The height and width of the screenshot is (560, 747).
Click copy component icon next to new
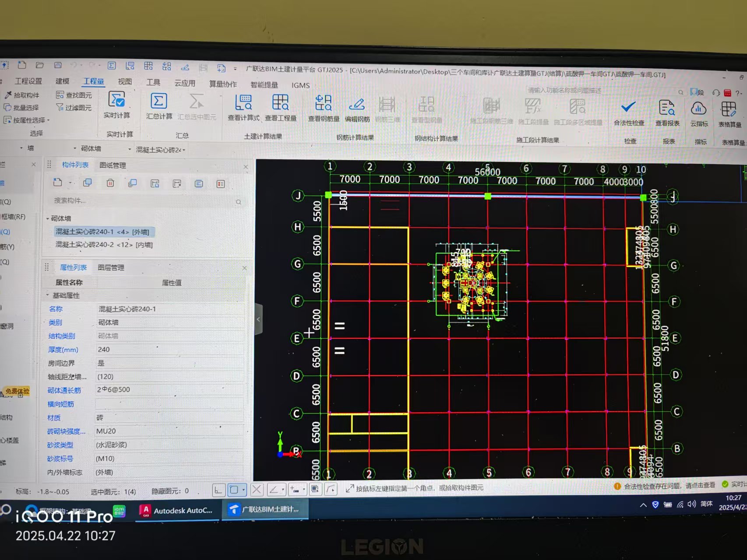(x=88, y=183)
